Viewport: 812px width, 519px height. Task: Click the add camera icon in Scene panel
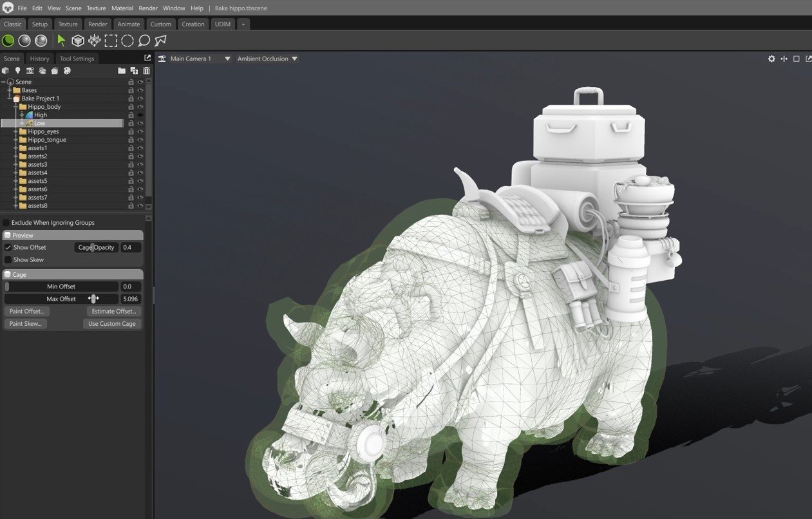point(30,71)
